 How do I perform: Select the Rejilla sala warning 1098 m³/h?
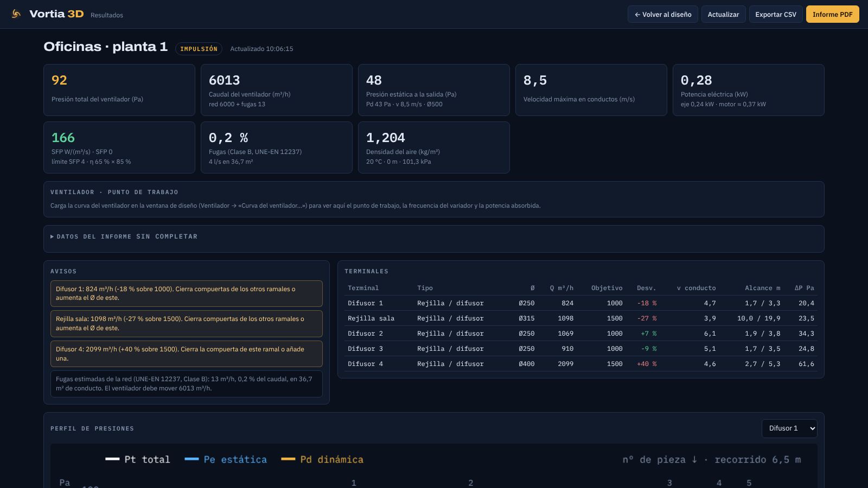tap(187, 324)
